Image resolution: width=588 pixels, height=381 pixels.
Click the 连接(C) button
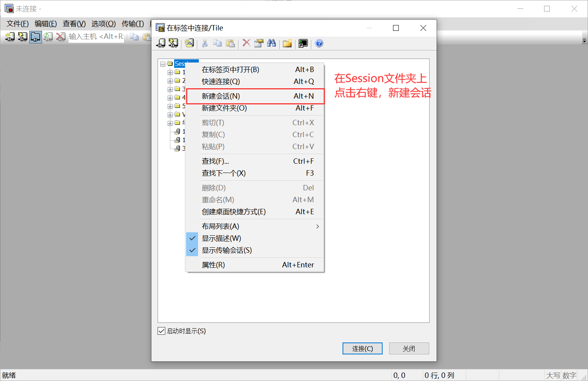(x=363, y=349)
